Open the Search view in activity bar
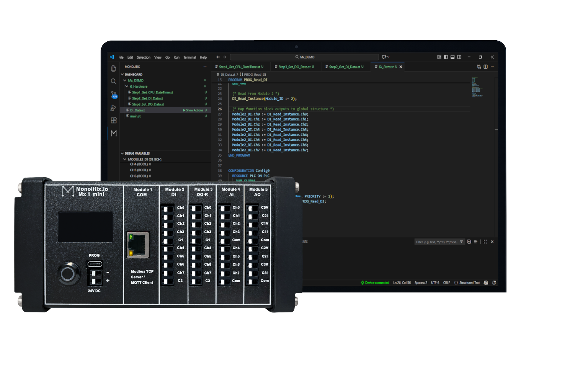The height and width of the screenshot is (392, 588). click(113, 82)
